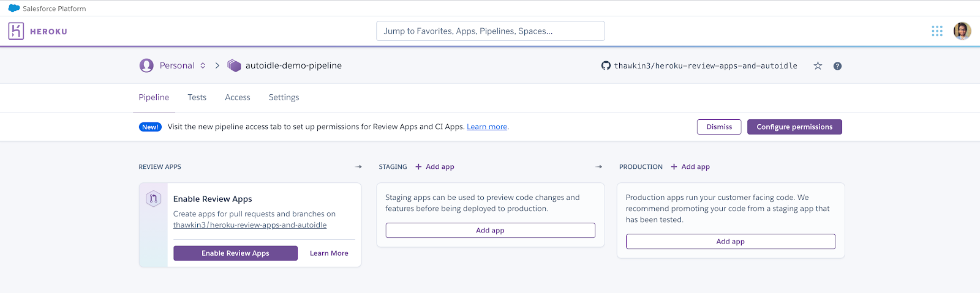Open the user avatar menu
This screenshot has height=293, width=980.
962,31
